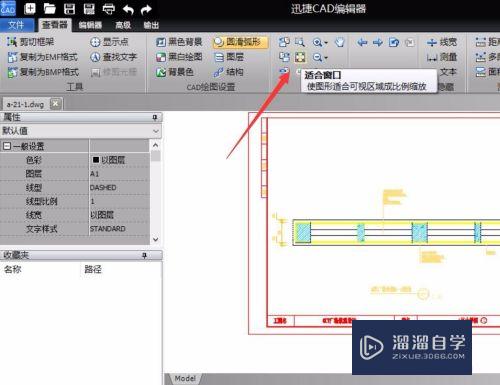Viewport: 500px width, 385px height.
Task: Open the zoom in dropdown arrow
Action: (326, 43)
